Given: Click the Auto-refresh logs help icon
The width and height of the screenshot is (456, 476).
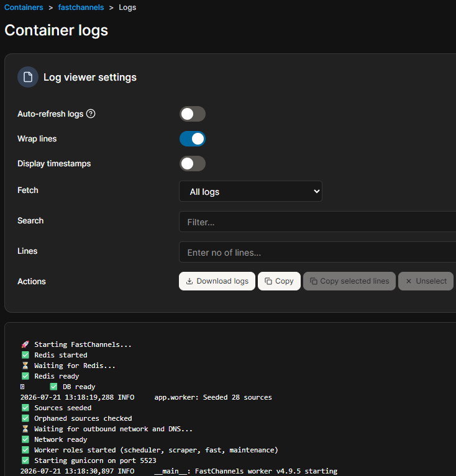Looking at the screenshot, I should [x=91, y=114].
